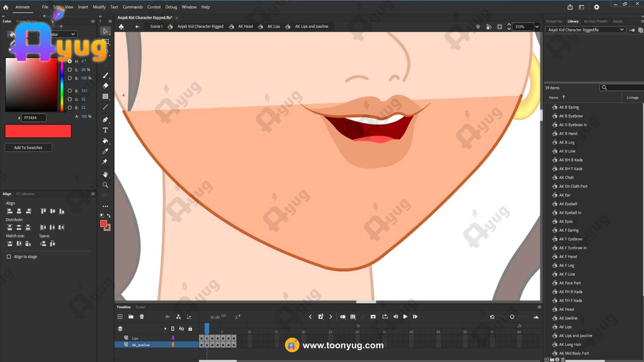Click the red color preview swatch
The height and width of the screenshot is (362, 644).
tap(38, 131)
